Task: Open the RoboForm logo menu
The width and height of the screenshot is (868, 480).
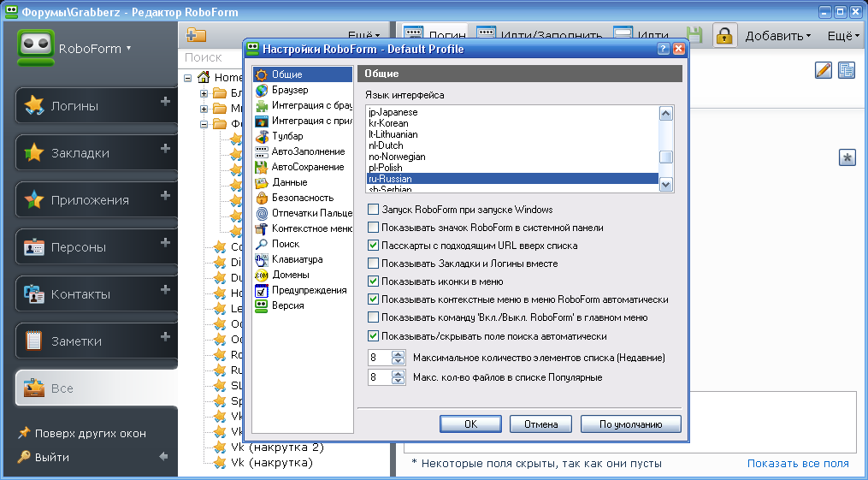Action: coord(74,48)
